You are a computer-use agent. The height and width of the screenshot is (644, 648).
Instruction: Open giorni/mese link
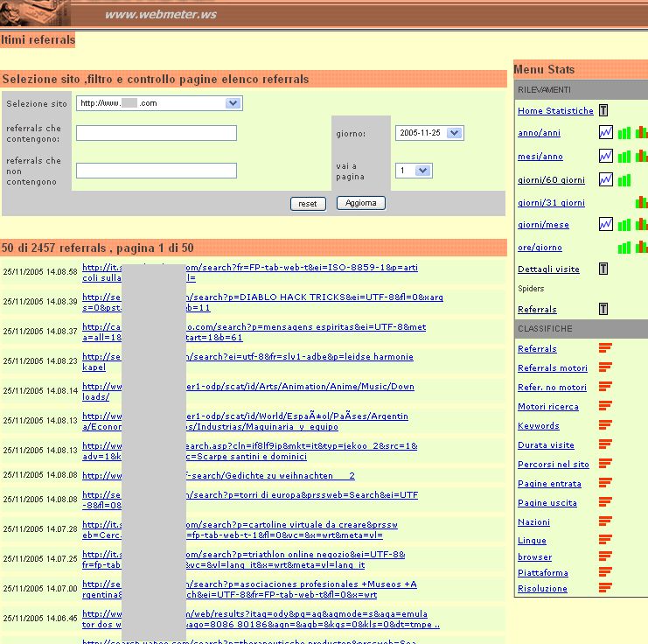(543, 225)
